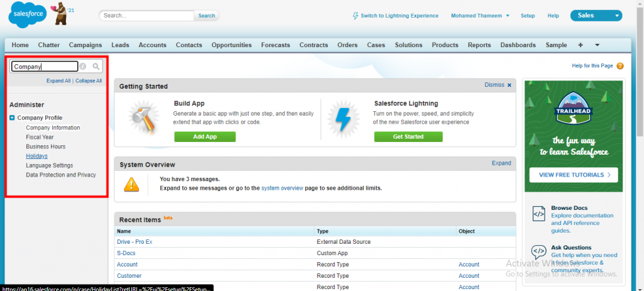Viewport: 644px width, 291px height.
Task: Click the Help for this Page link
Action: click(592, 65)
